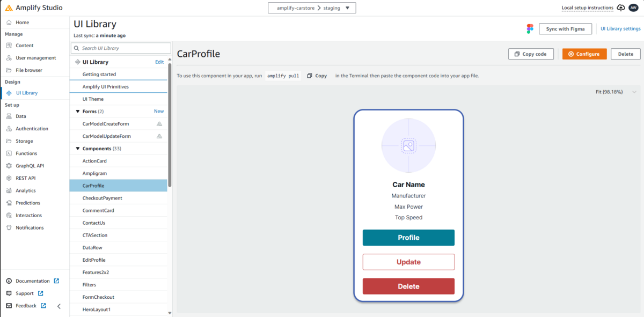The width and height of the screenshot is (644, 317).
Task: Click Edit next to UI Library
Action: (x=159, y=62)
